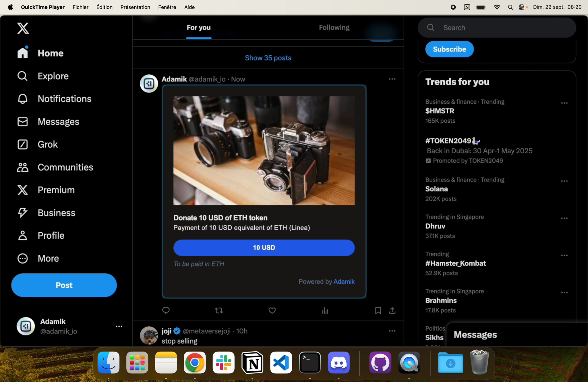The width and height of the screenshot is (588, 382).
Task: Open options for Brahmins trend
Action: 564,292
